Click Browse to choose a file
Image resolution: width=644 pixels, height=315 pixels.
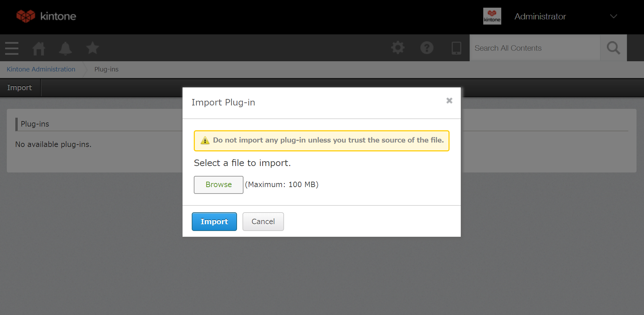[218, 185]
